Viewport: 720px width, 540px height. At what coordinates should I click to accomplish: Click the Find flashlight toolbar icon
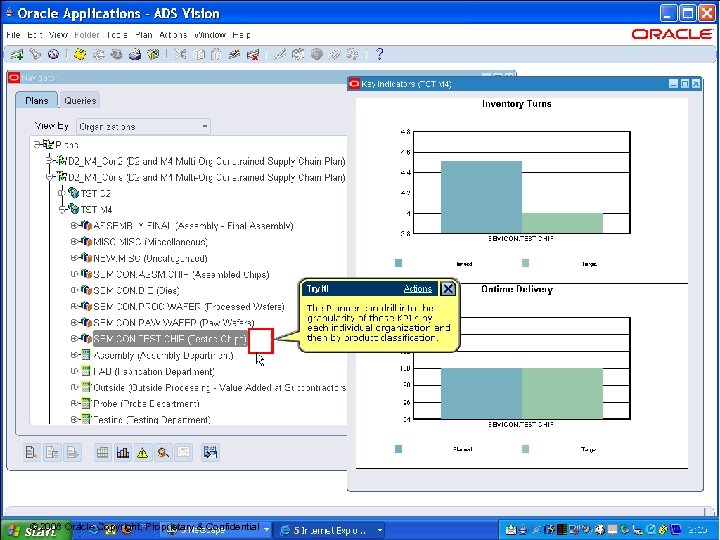click(35, 55)
